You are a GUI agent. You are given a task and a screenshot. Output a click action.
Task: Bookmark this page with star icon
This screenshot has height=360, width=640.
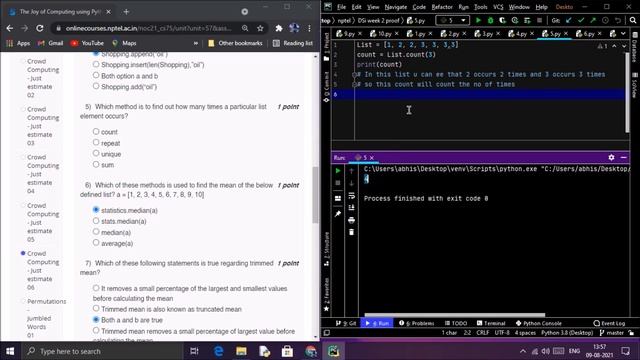click(x=260, y=28)
